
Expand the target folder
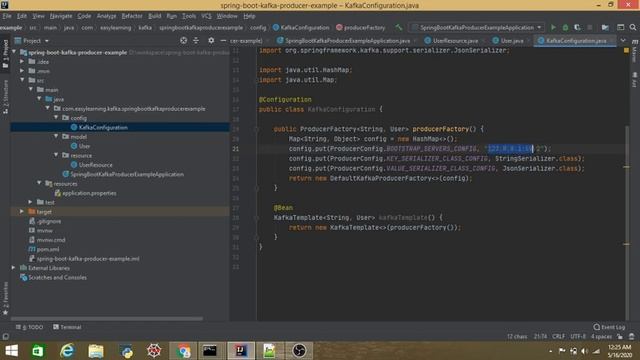pyautogui.click(x=22, y=212)
